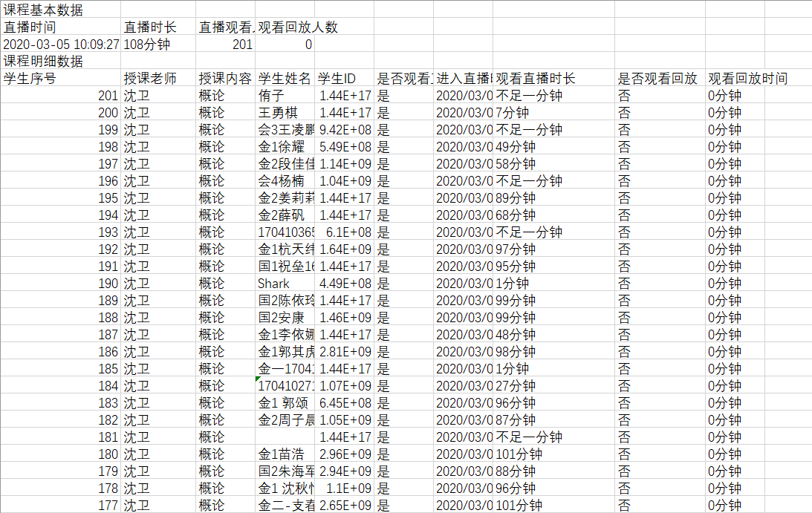Select the 是否观看回放 column header cell
This screenshot has width=812, height=513.
(657, 79)
